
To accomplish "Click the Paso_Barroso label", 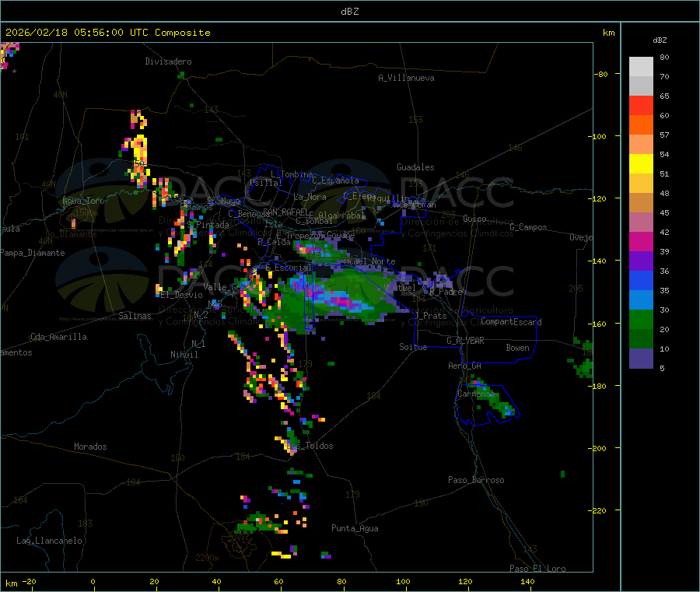I will (x=476, y=480).
